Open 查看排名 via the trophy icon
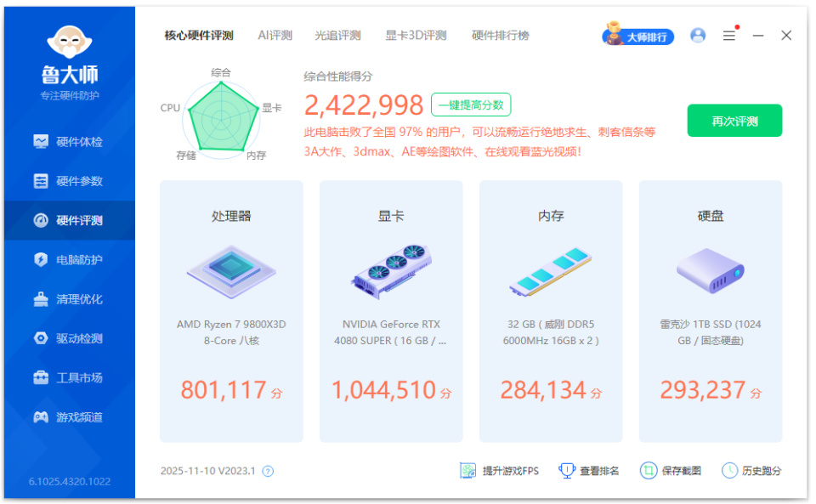The height and width of the screenshot is (504, 816). 566,470
